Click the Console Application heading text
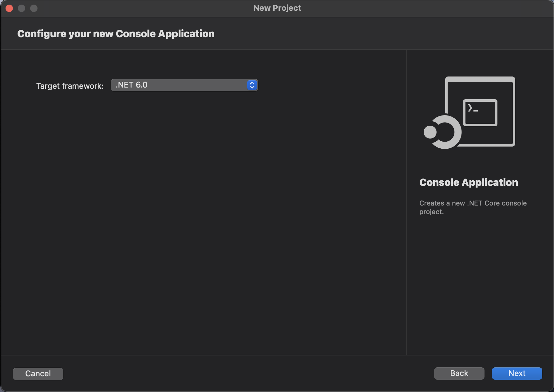Screen dimensions: 554x392 [x=469, y=182]
